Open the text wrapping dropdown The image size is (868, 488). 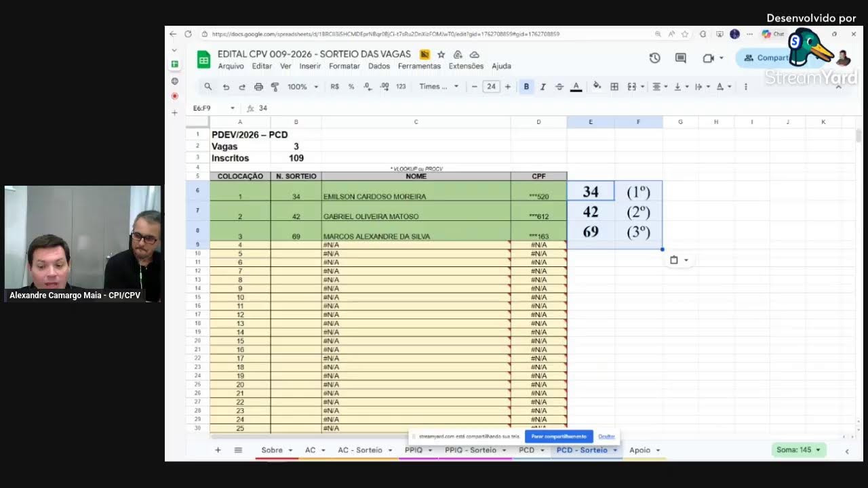[x=702, y=87]
